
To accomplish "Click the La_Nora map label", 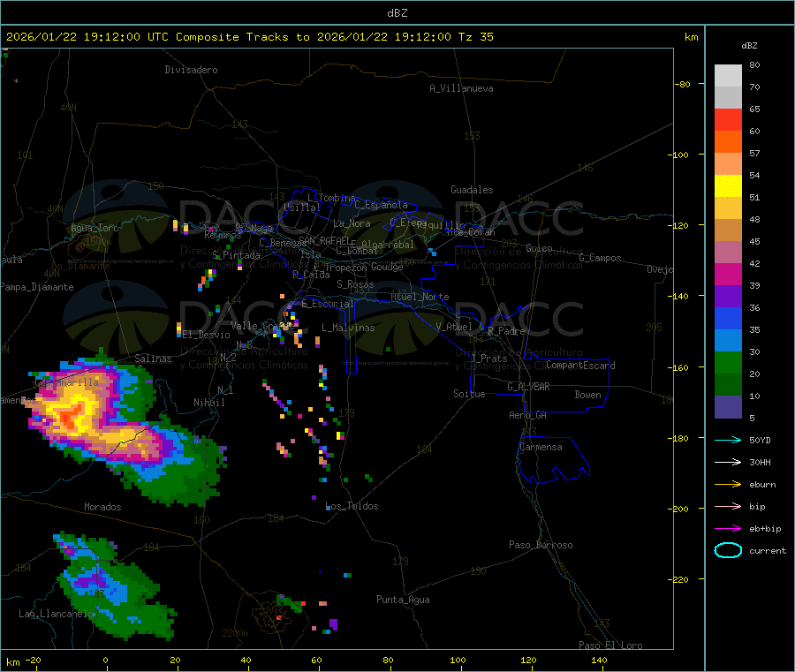I will pyautogui.click(x=352, y=223).
